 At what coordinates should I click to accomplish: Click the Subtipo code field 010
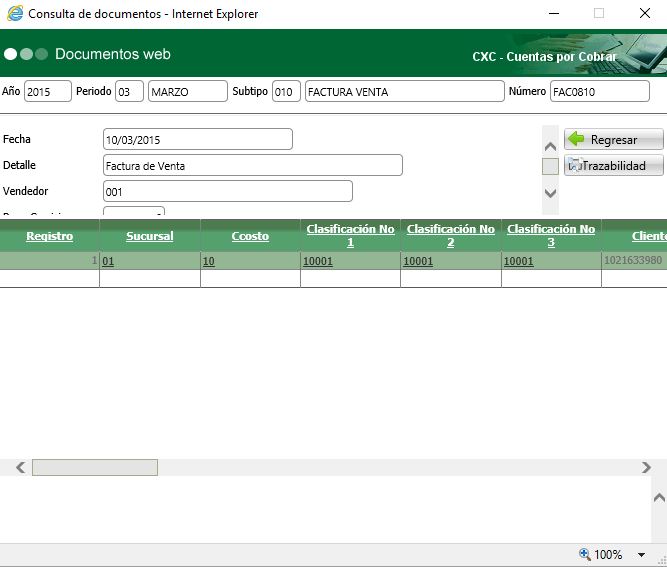pyautogui.click(x=286, y=91)
